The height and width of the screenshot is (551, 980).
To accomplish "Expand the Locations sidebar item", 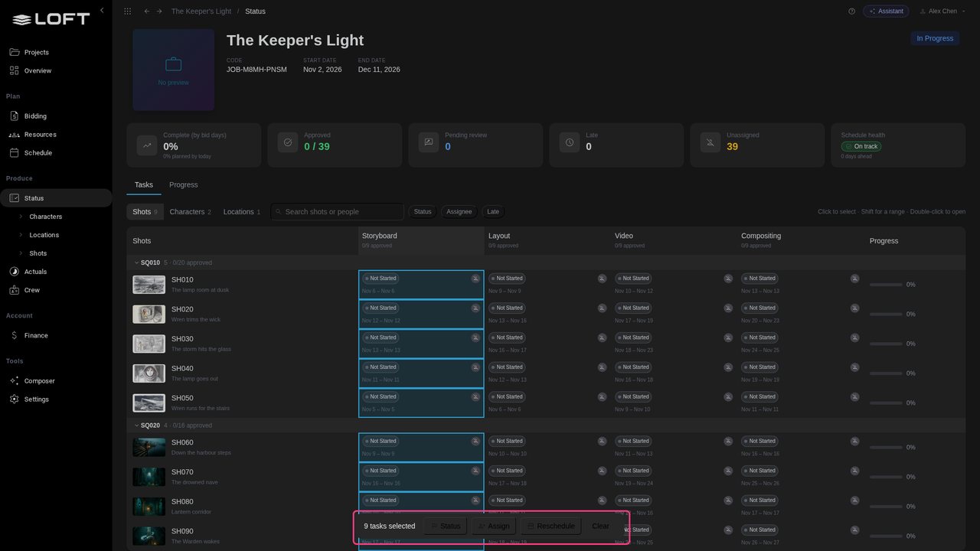I will (21, 235).
